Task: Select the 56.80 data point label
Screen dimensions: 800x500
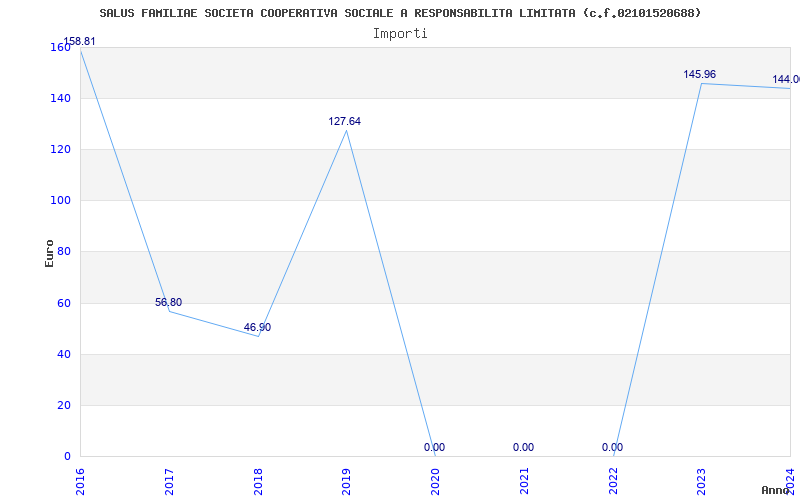Action: tap(168, 302)
